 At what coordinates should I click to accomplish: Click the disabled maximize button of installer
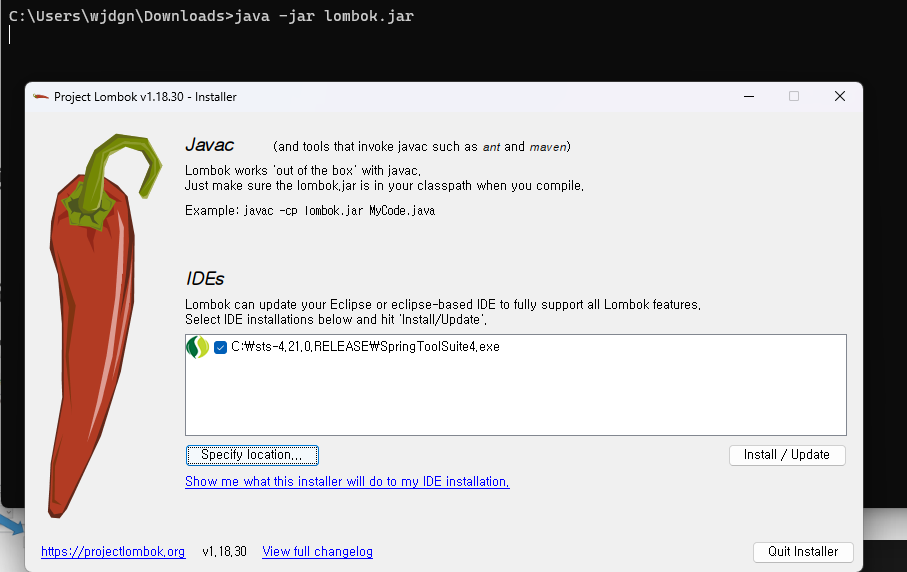pos(794,97)
